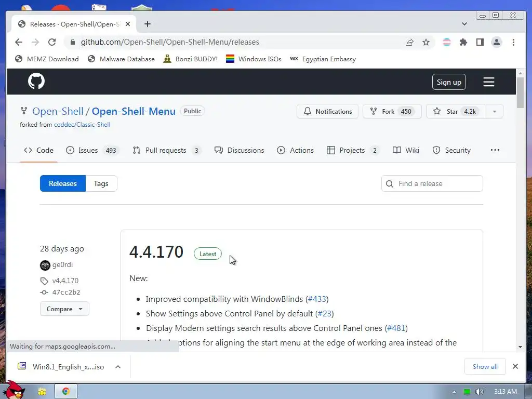Open the Wiki tab
This screenshot has width=532, height=399.
pos(406,150)
